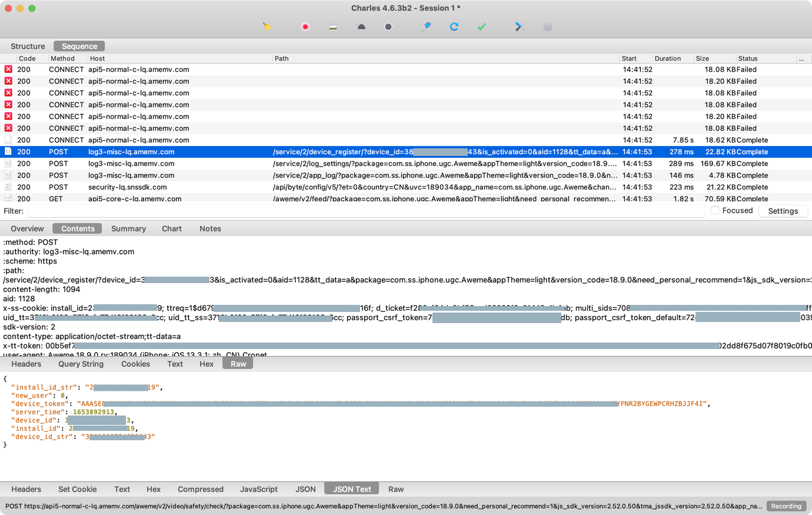Image resolution: width=812 pixels, height=515 pixels.
Task: Click the "sdk-version: 2" header line
Action: [x=29, y=327]
